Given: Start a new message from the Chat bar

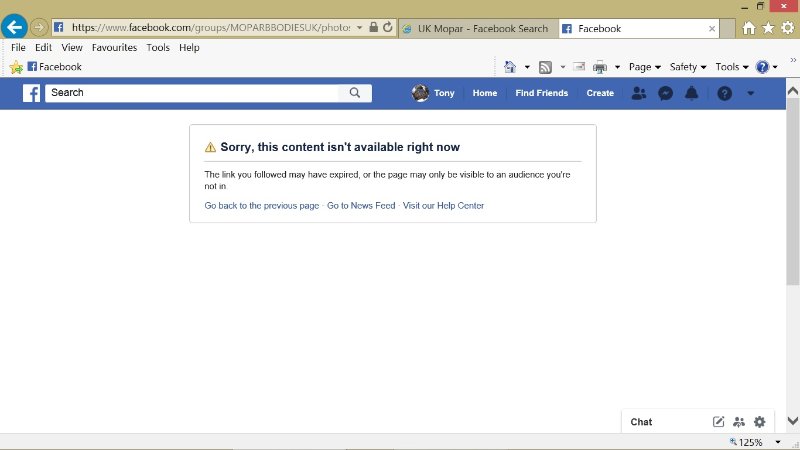Looking at the screenshot, I should pyautogui.click(x=718, y=422).
